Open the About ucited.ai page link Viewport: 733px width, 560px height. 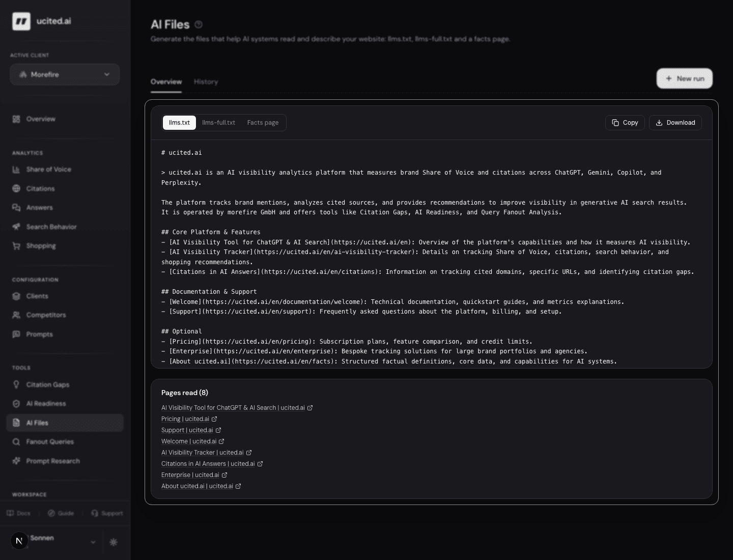[x=198, y=486]
